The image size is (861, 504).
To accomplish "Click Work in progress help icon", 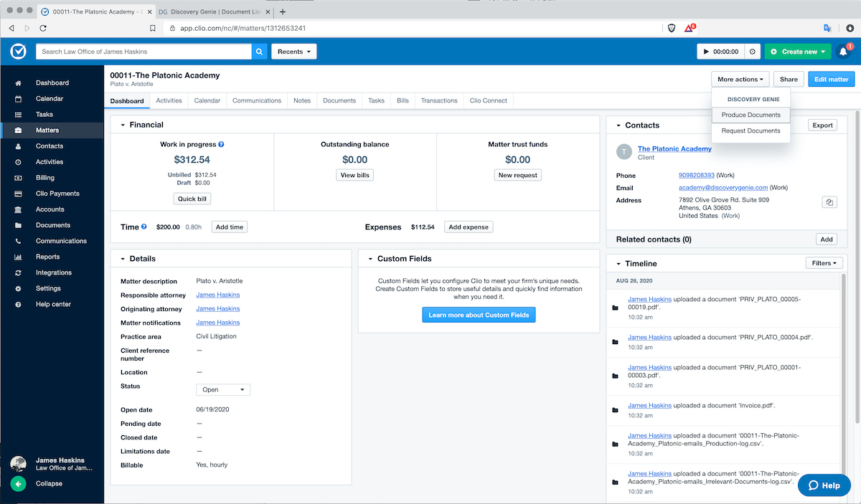I will (221, 144).
